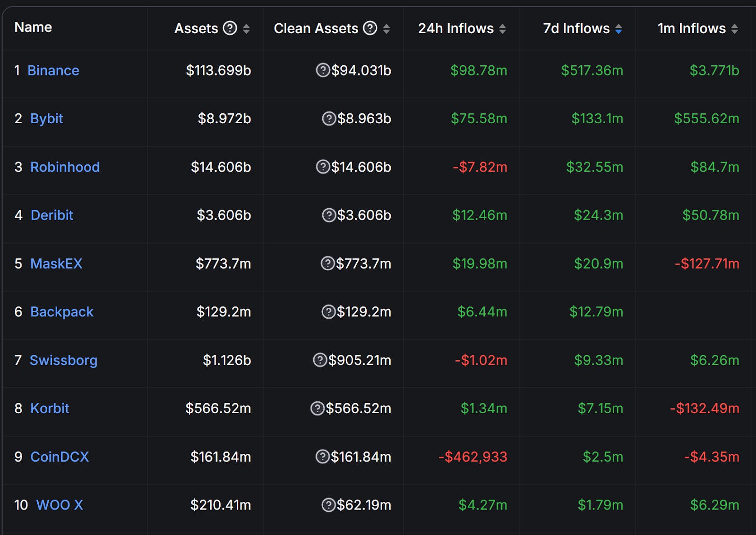Select Deribit 1m inflow $50.78m
This screenshot has width=756, height=535.
coord(711,215)
